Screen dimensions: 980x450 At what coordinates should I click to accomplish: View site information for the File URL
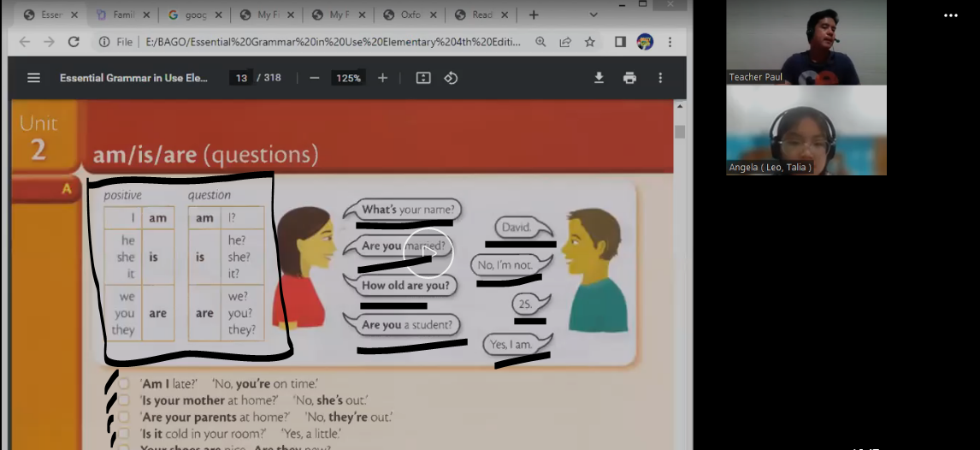(104, 42)
